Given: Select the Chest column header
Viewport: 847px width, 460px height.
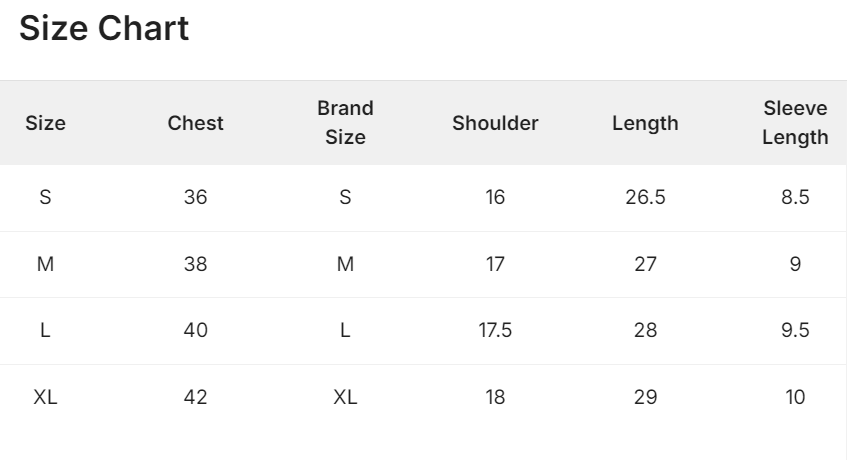Looking at the screenshot, I should (195, 123).
